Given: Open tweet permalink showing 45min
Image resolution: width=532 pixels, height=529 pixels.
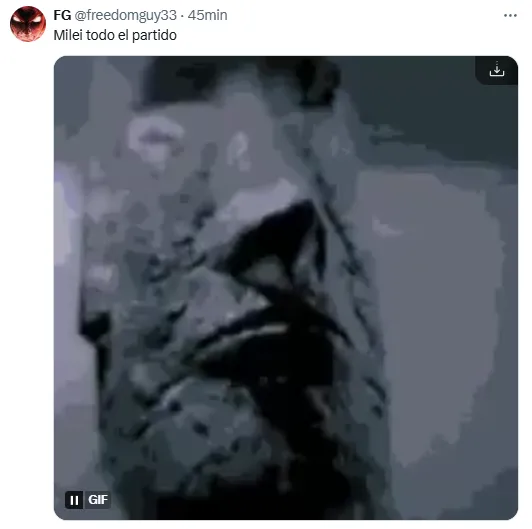Looking at the screenshot, I should click(x=207, y=15).
